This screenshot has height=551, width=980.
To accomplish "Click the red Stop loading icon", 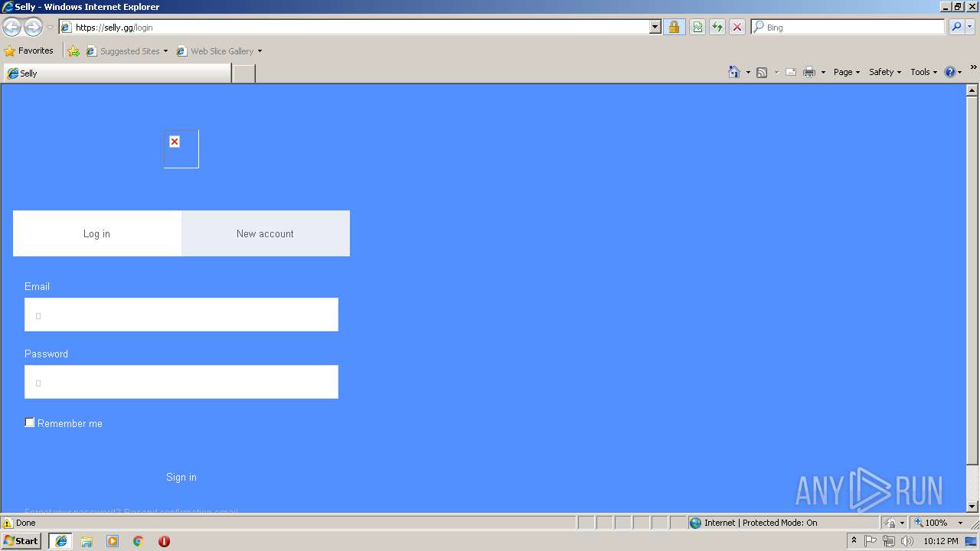I will pyautogui.click(x=737, y=28).
